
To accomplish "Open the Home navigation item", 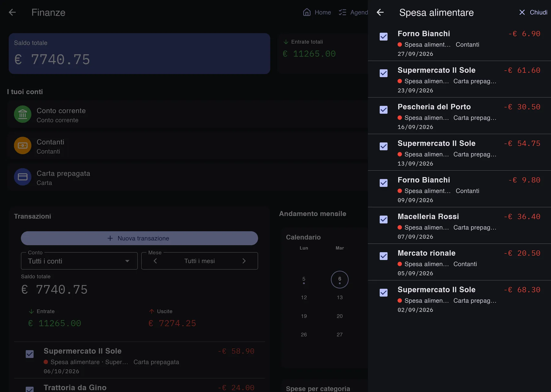I will coord(317,12).
